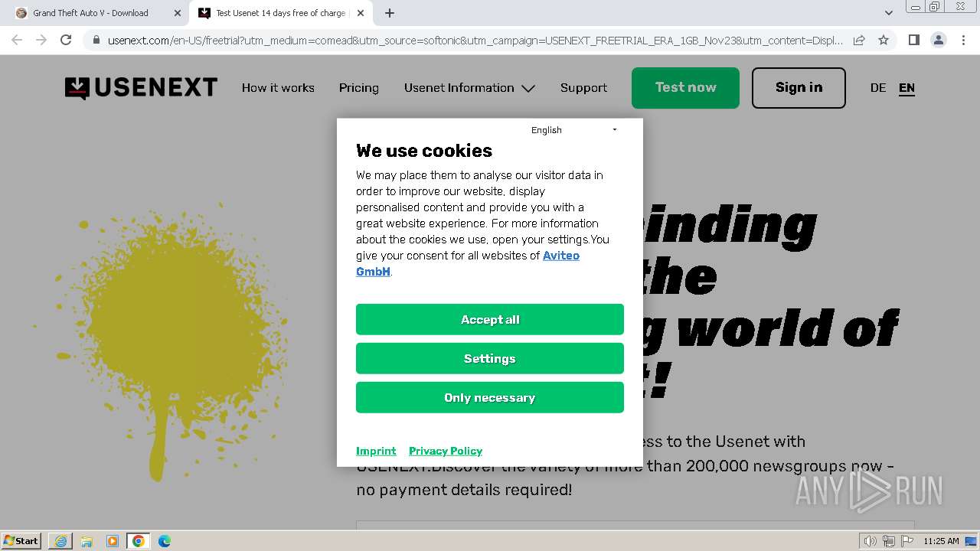Open the Chrome three-dot menu
Screen dimensions: 980x551
pyautogui.click(x=963, y=40)
